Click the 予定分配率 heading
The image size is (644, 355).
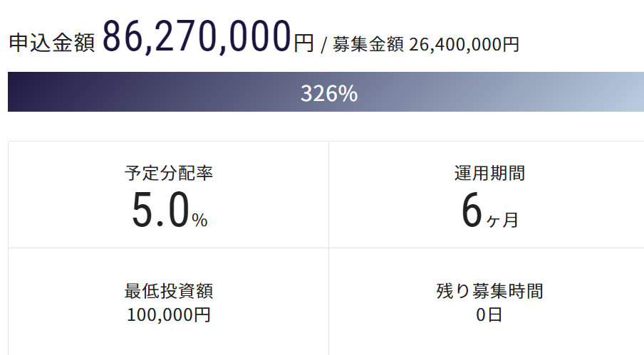[x=169, y=173]
